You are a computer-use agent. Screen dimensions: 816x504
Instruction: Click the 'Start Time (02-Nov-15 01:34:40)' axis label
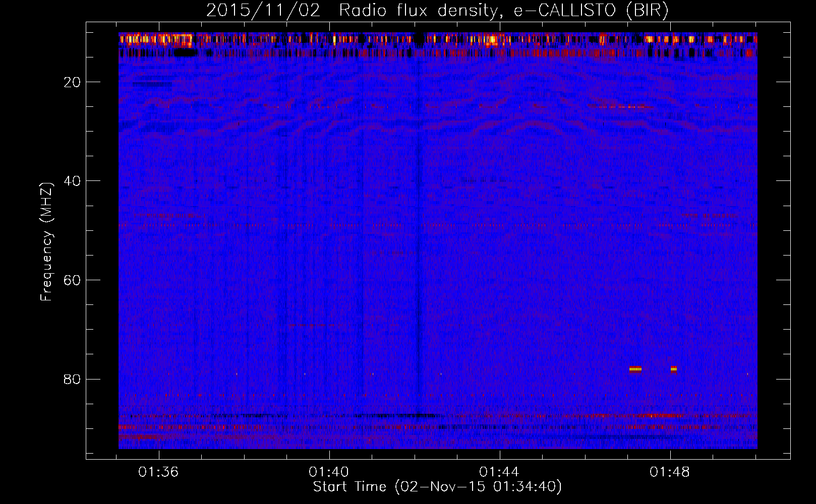coord(437,487)
